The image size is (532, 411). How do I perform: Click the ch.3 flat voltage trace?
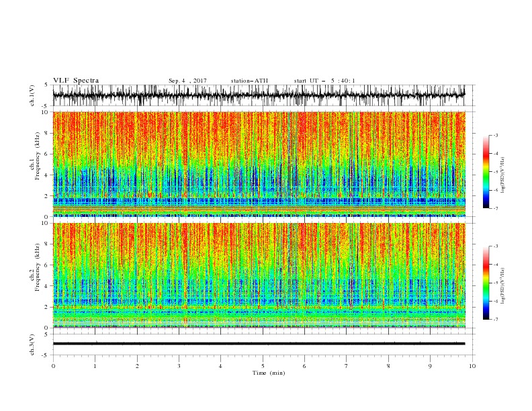[259, 344]
